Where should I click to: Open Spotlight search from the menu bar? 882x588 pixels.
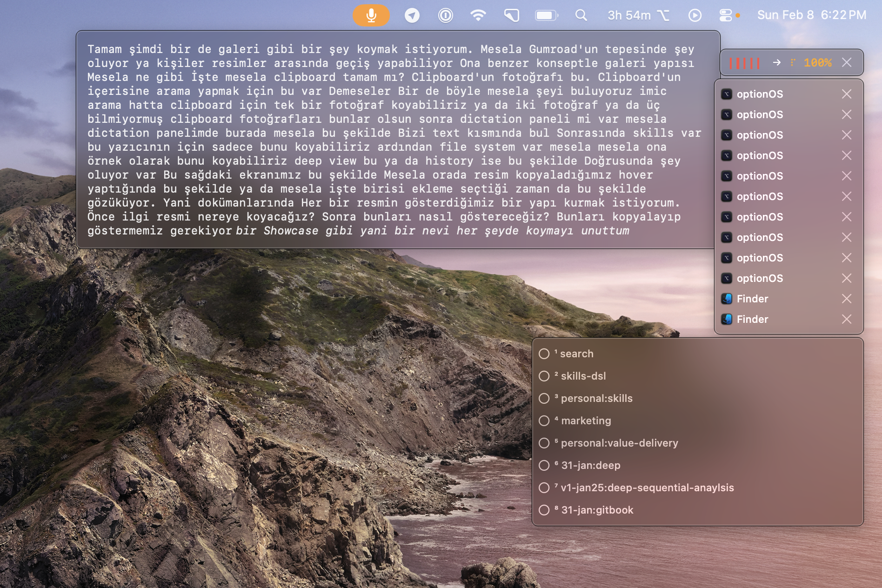[x=581, y=15]
